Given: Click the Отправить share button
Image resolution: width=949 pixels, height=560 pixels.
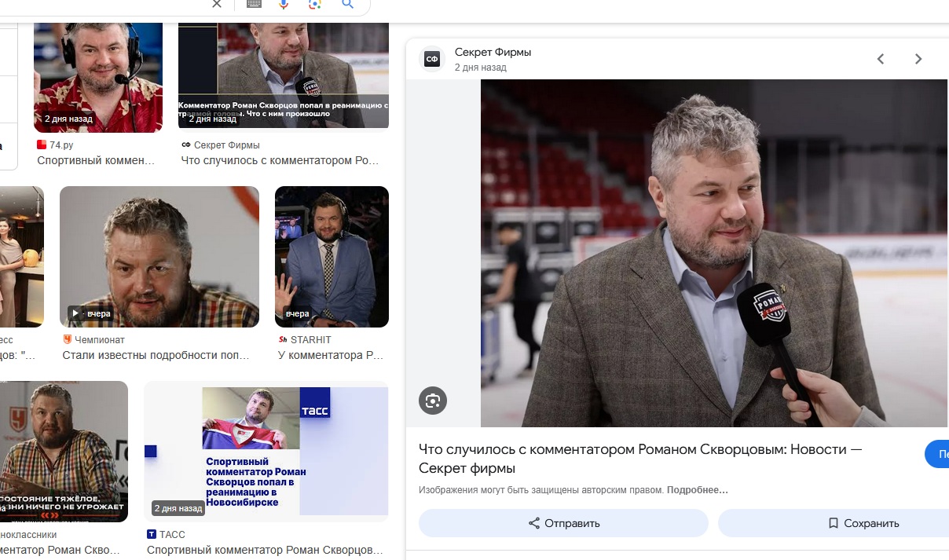Looking at the screenshot, I should [x=563, y=523].
